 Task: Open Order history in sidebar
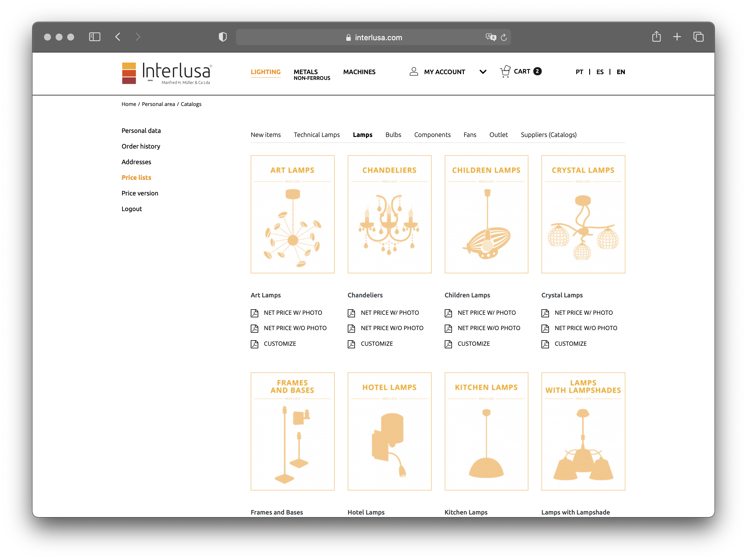tap(141, 146)
